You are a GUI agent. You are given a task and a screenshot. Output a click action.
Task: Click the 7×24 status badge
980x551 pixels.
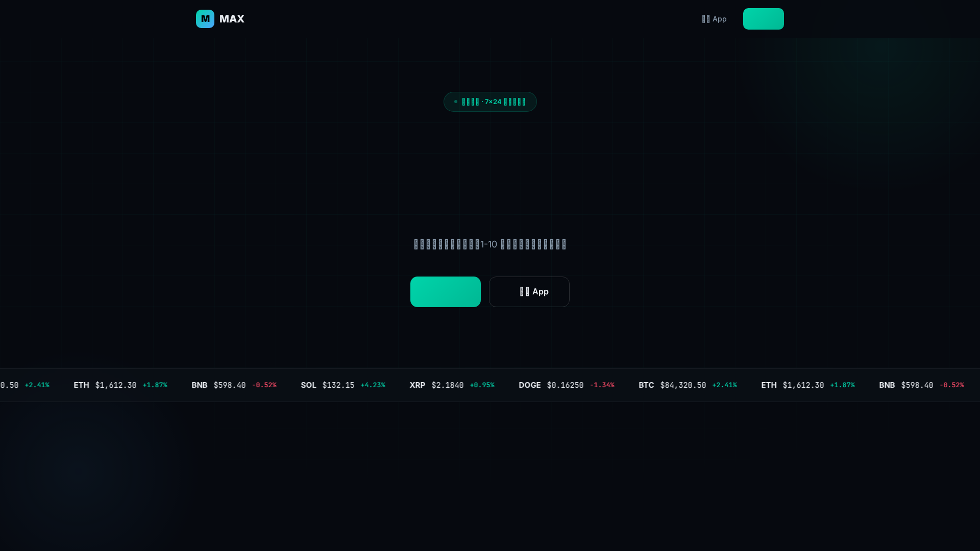(490, 102)
